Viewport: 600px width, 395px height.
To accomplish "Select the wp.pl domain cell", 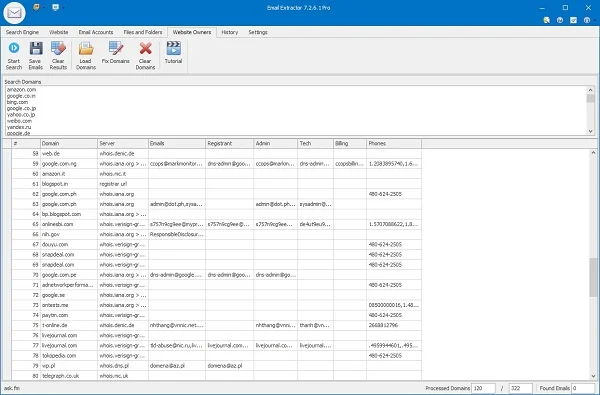I will point(69,366).
